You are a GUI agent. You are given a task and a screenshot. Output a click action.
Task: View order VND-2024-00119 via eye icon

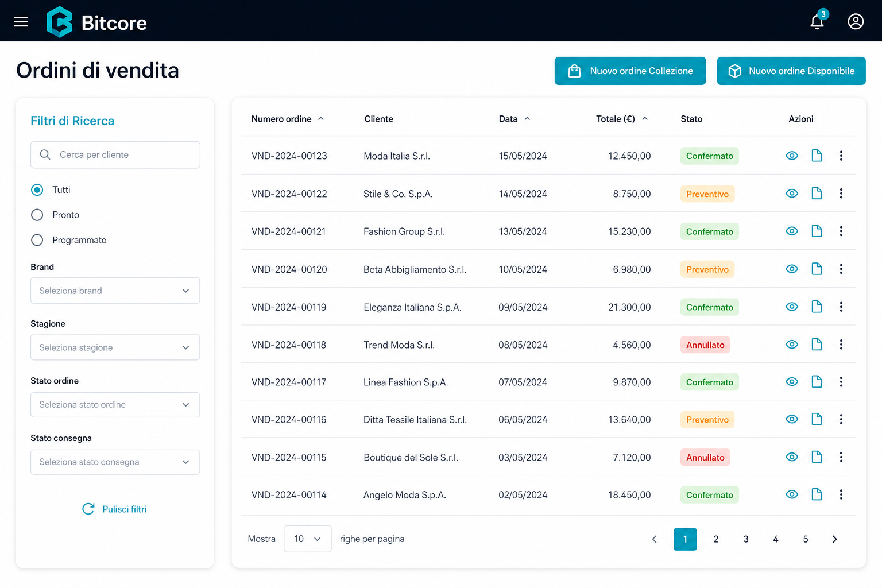[792, 307]
